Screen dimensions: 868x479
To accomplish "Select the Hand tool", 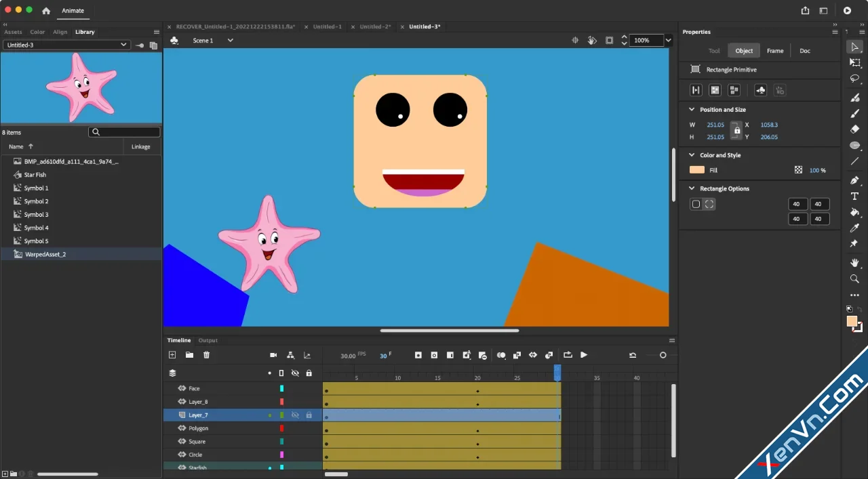I will point(854,263).
